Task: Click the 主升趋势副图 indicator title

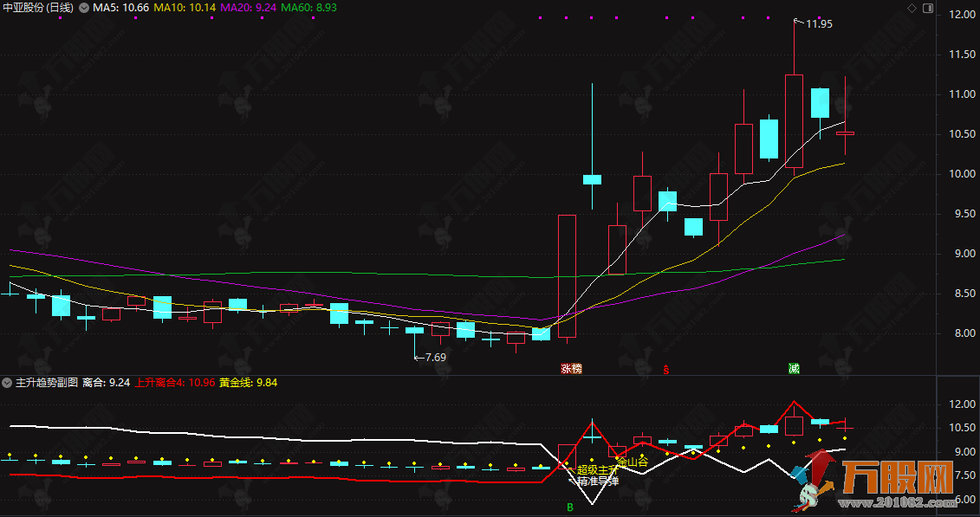Action: (x=47, y=382)
